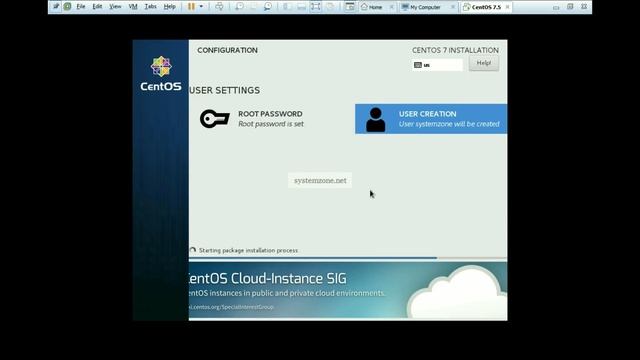Image resolution: width=640 pixels, height=360 pixels.
Task: Click 'Root password is set' status text
Action: click(x=271, y=124)
